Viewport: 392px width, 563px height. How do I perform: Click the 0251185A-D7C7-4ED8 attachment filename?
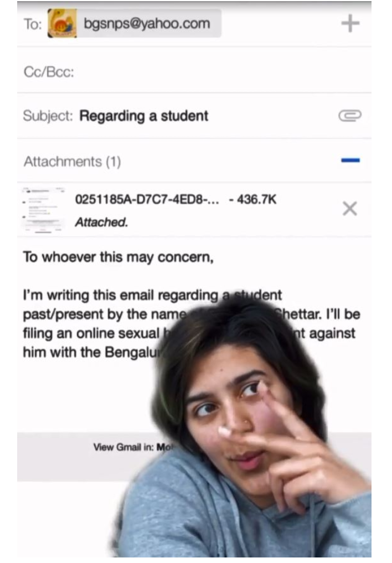click(x=147, y=199)
